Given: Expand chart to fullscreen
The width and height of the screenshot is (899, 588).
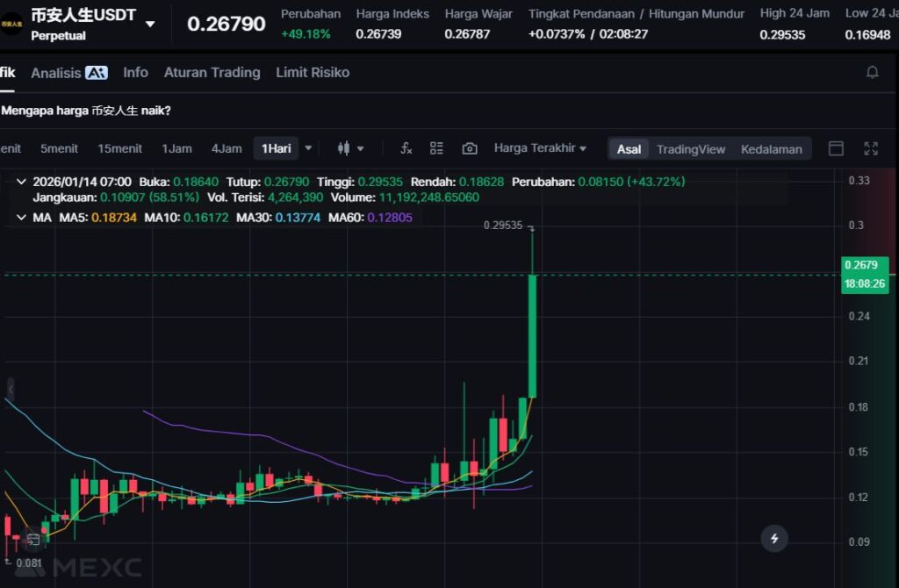Looking at the screenshot, I should click(x=871, y=148).
